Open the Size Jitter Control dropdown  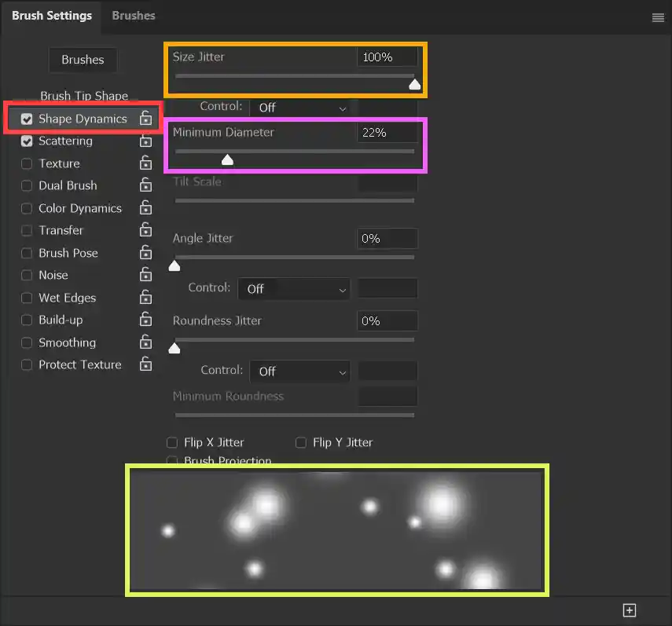301,108
